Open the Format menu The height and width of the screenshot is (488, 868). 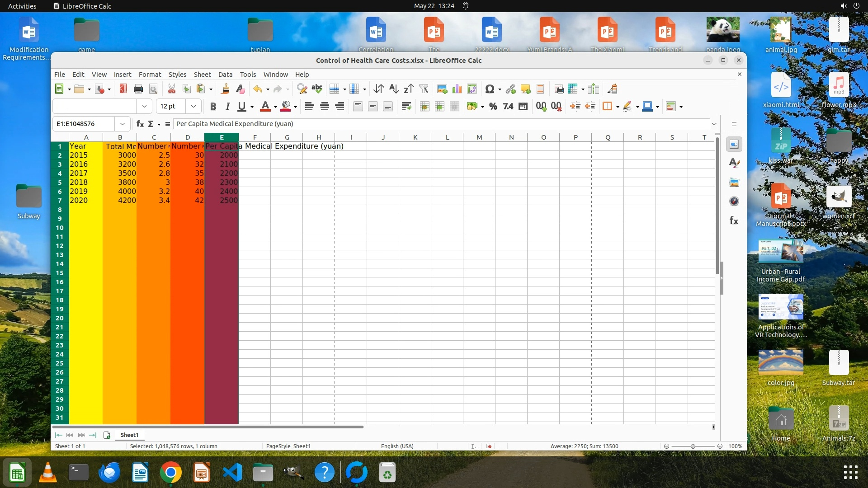[150, 75]
